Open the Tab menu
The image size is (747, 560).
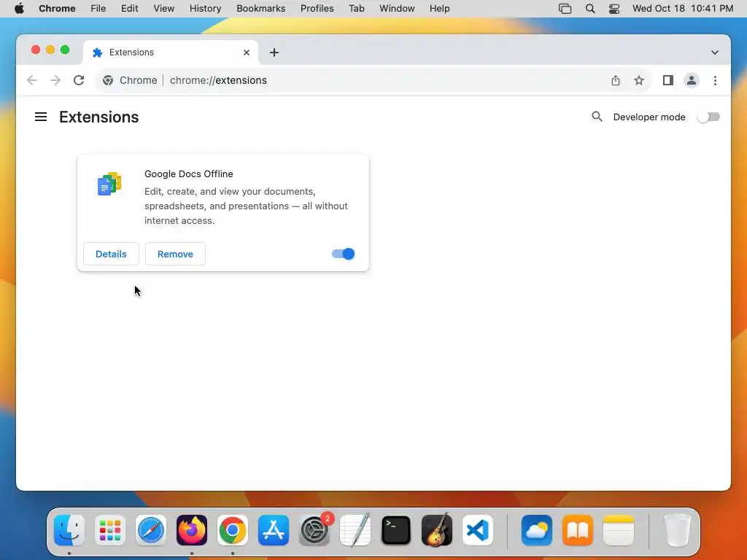356,9
